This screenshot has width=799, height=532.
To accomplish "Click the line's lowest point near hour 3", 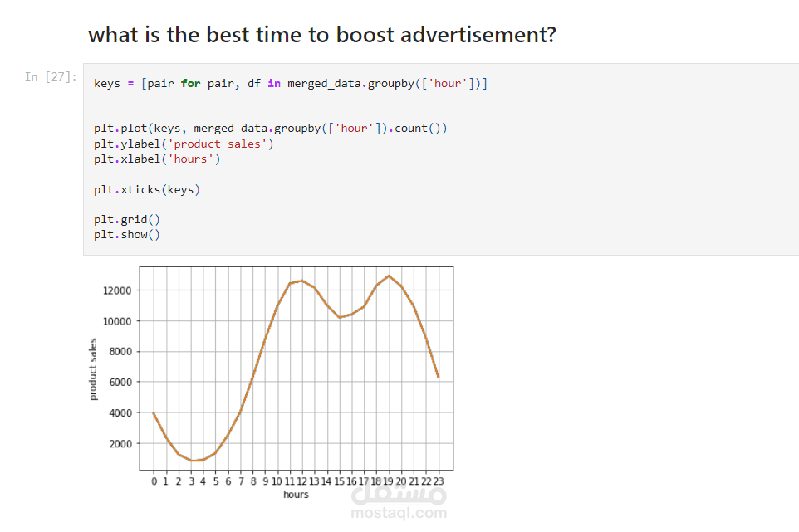I will coord(191,461).
